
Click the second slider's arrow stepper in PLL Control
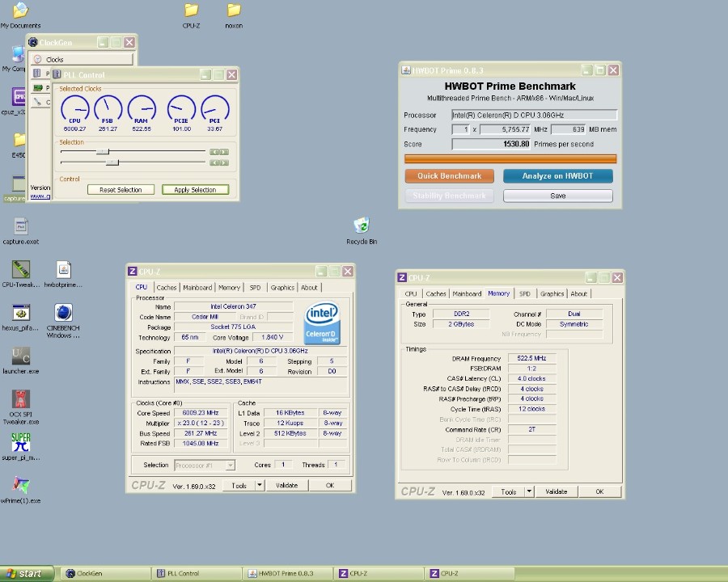218,162
